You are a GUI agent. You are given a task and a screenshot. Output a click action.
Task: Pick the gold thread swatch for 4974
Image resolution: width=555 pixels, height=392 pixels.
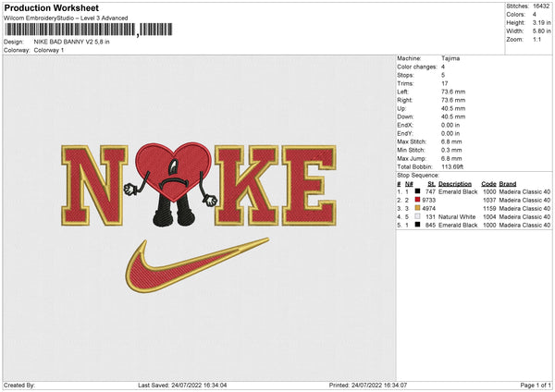click(x=418, y=208)
